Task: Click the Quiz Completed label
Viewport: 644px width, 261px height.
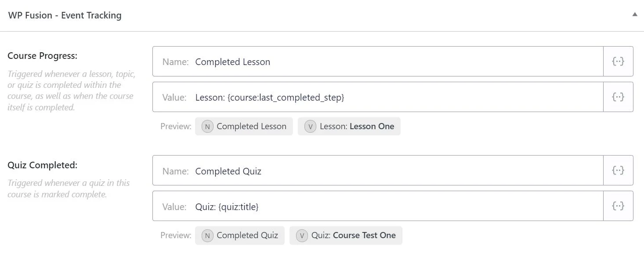Action: tap(42, 165)
